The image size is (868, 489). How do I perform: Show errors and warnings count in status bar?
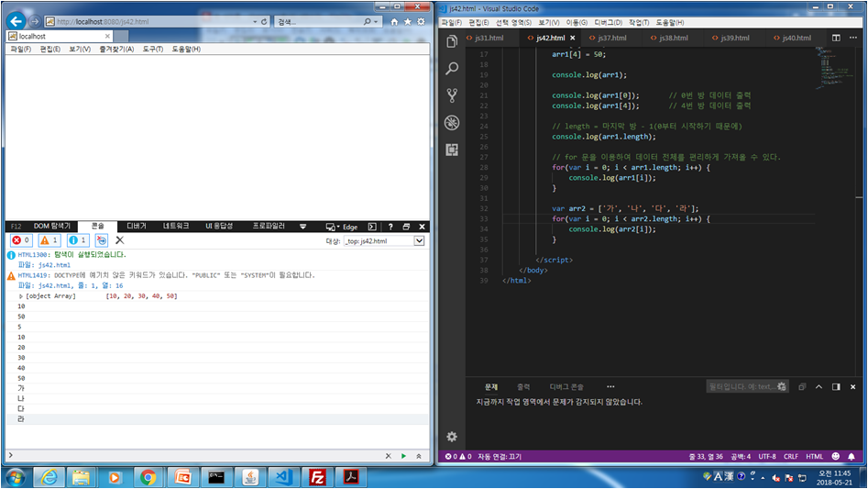(458, 456)
